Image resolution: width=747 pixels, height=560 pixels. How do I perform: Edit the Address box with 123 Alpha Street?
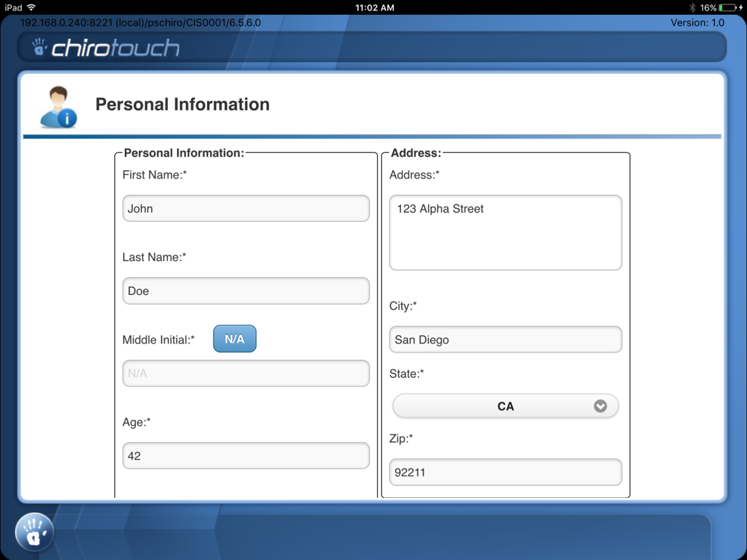click(x=506, y=232)
